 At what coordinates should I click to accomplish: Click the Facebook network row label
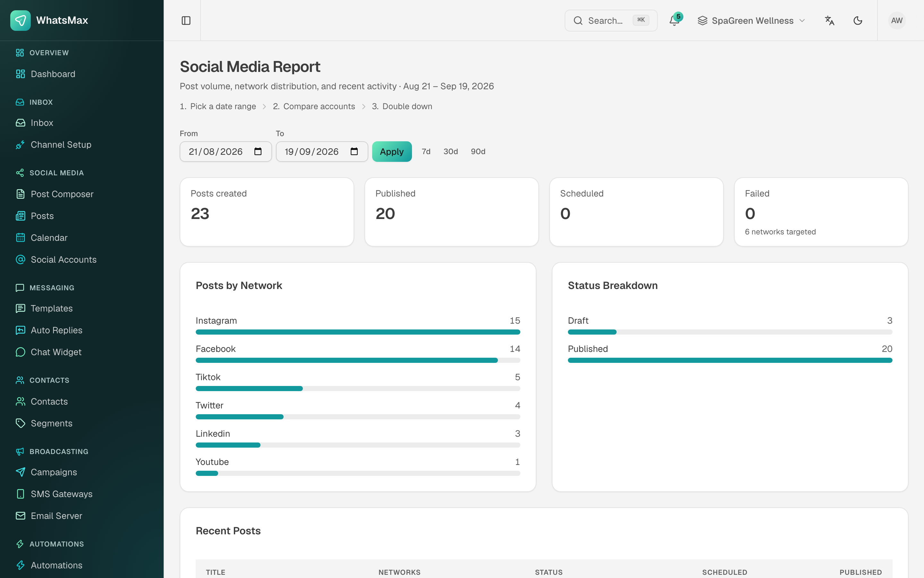215,349
